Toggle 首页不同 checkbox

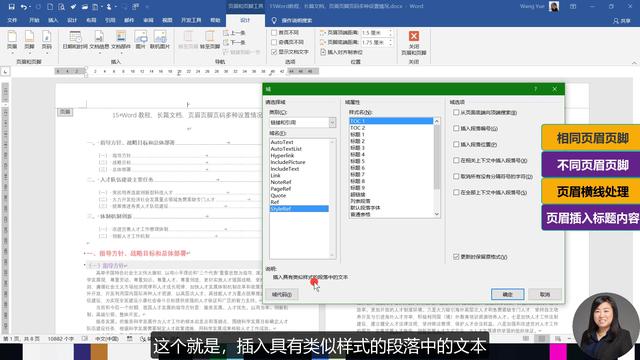click(274, 33)
